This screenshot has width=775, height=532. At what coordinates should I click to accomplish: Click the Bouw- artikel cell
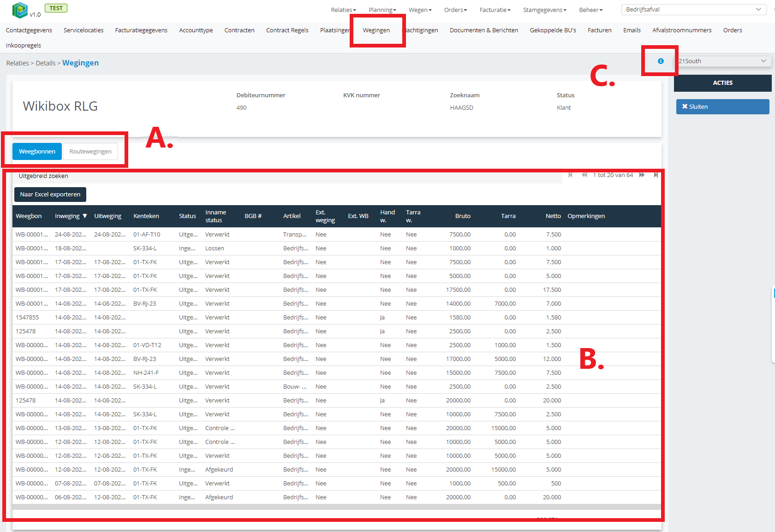click(295, 386)
